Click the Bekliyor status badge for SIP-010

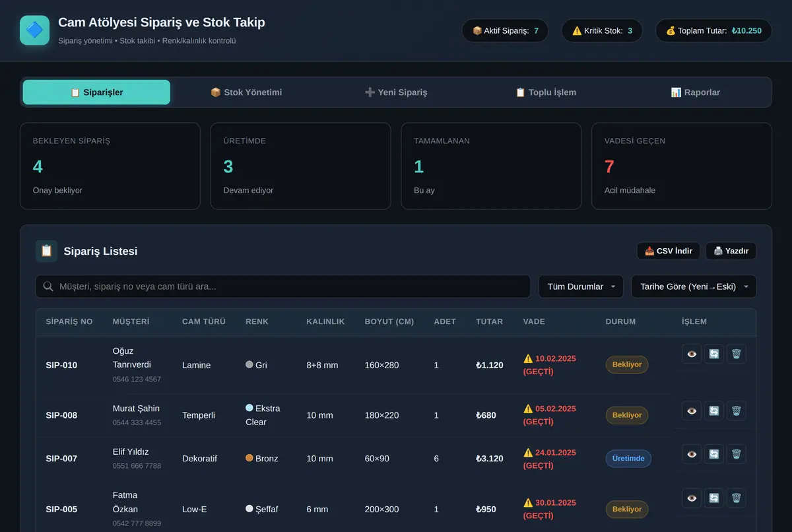[x=627, y=365]
